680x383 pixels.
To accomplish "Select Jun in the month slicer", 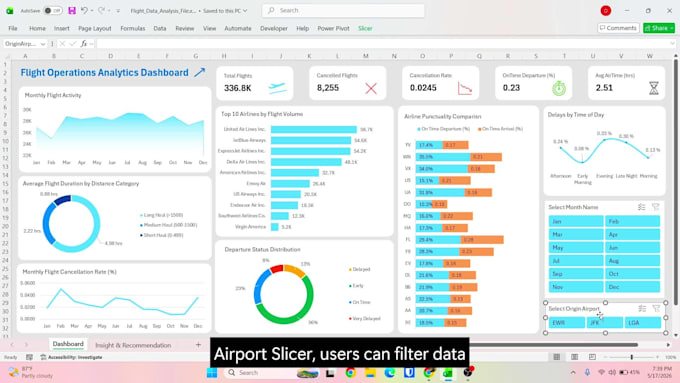I will click(632, 248).
